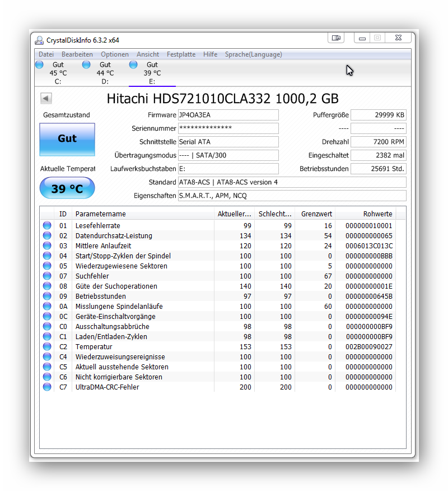Click the Grenzwert column header
This screenshot has height=491, width=448.
click(315, 214)
